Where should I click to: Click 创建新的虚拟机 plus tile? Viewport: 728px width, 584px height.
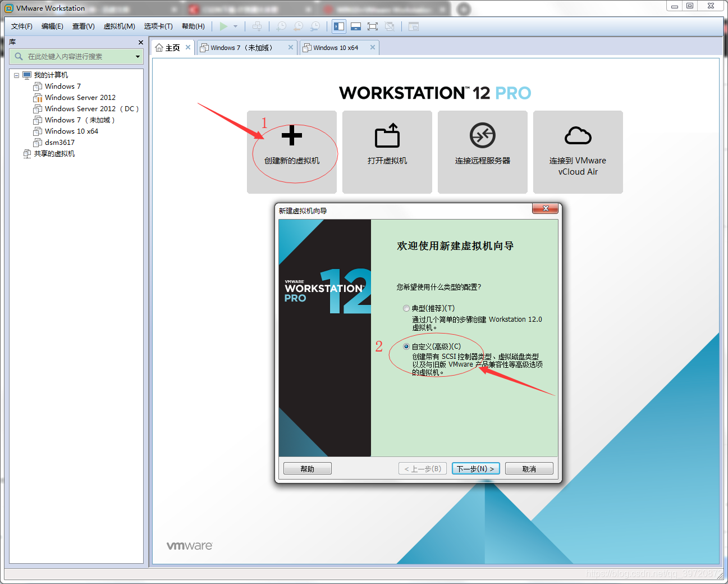click(x=292, y=152)
